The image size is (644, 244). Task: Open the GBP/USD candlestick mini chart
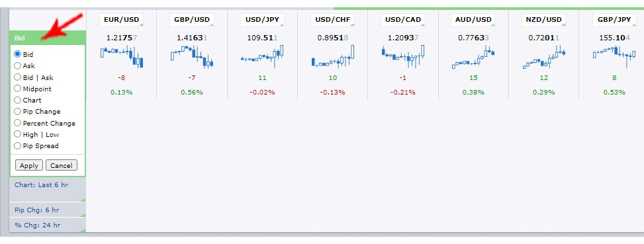[x=192, y=57]
